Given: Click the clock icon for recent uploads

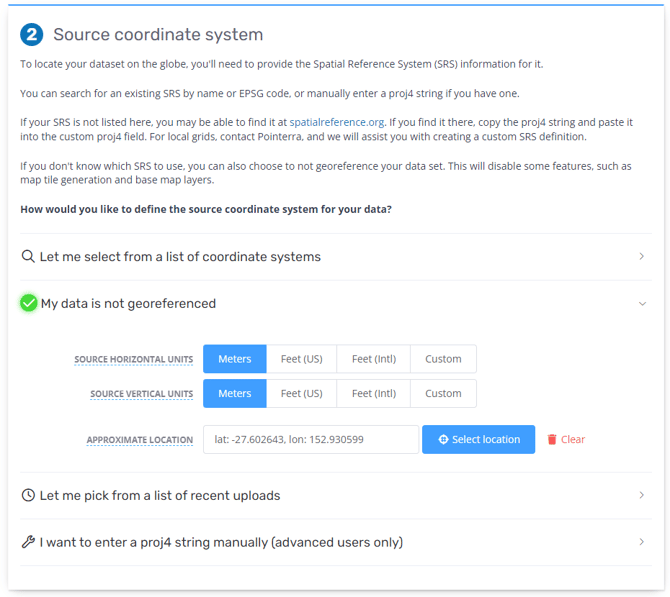Looking at the screenshot, I should click(x=28, y=496).
